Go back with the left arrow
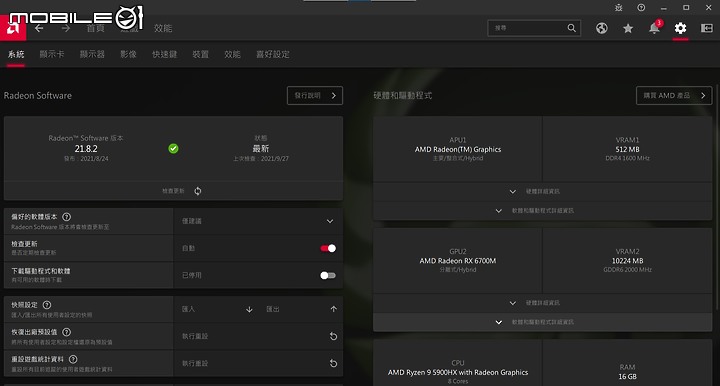This screenshot has width=720, height=386. tap(39, 28)
